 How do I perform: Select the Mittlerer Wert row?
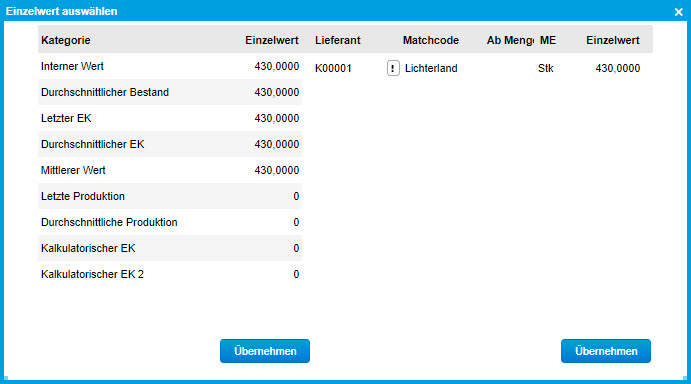[x=170, y=170]
